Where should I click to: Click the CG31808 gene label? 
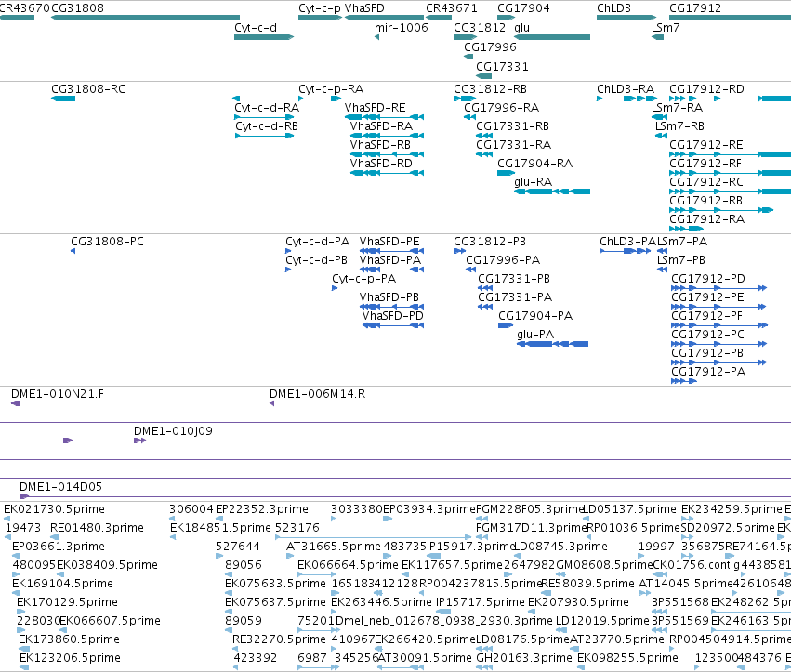tap(78, 8)
